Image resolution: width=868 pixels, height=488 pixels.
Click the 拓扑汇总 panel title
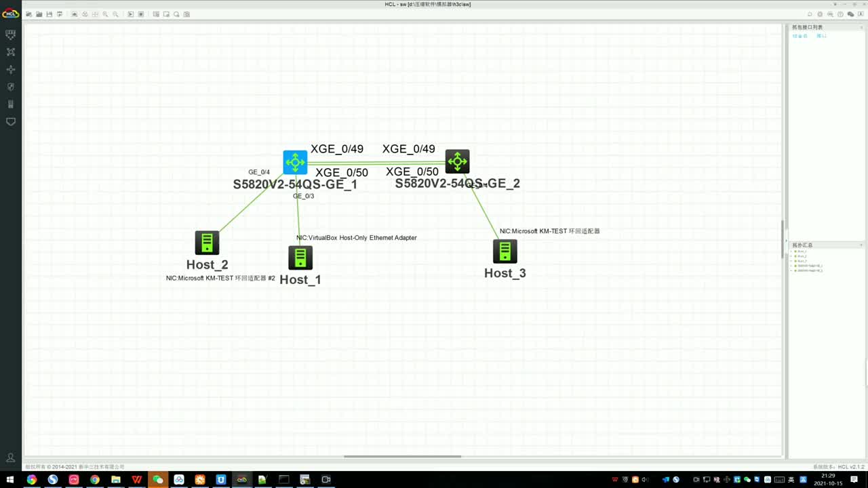[802, 245]
